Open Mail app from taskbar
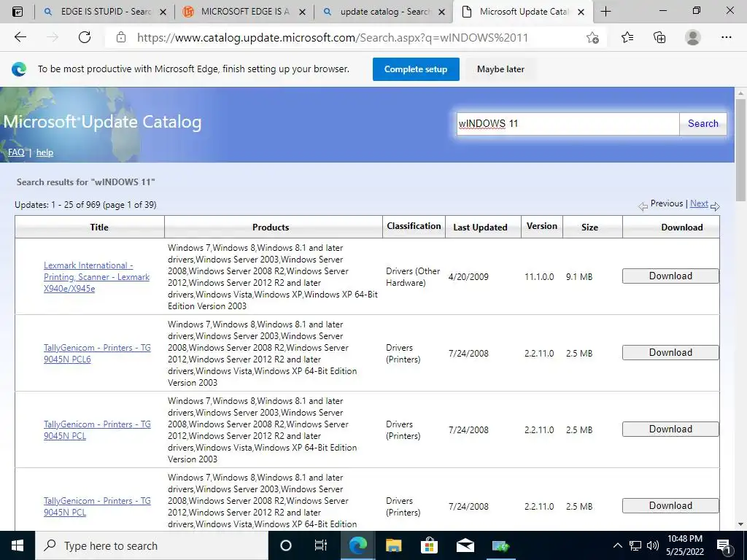Image resolution: width=747 pixels, height=560 pixels. click(465, 545)
